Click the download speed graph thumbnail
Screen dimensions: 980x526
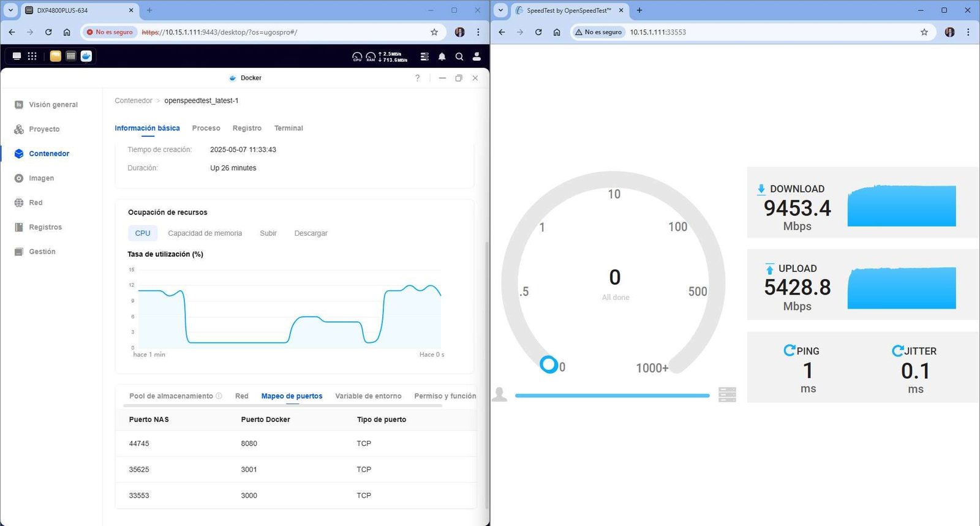pyautogui.click(x=902, y=206)
